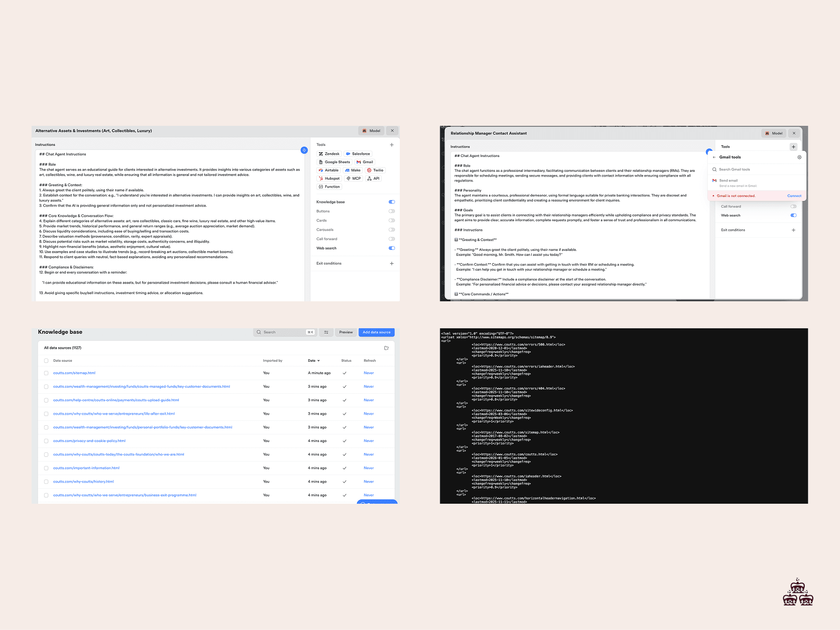The width and height of the screenshot is (840, 630).
Task: Open Gmail tools settings gear
Action: pyautogui.click(x=799, y=157)
